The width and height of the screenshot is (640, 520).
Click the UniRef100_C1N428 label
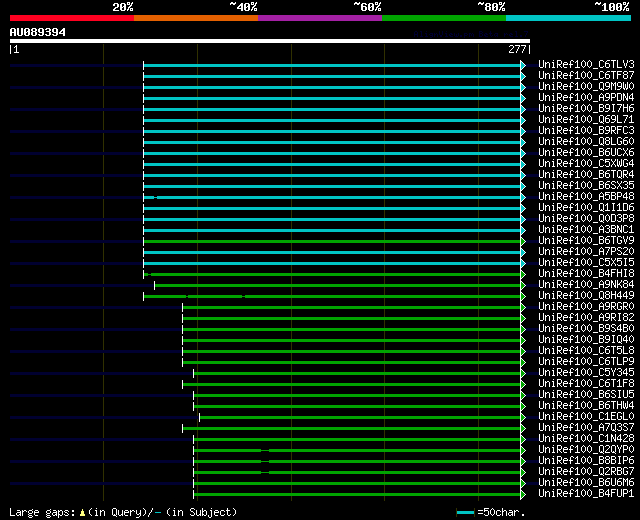pyautogui.click(x=586, y=439)
